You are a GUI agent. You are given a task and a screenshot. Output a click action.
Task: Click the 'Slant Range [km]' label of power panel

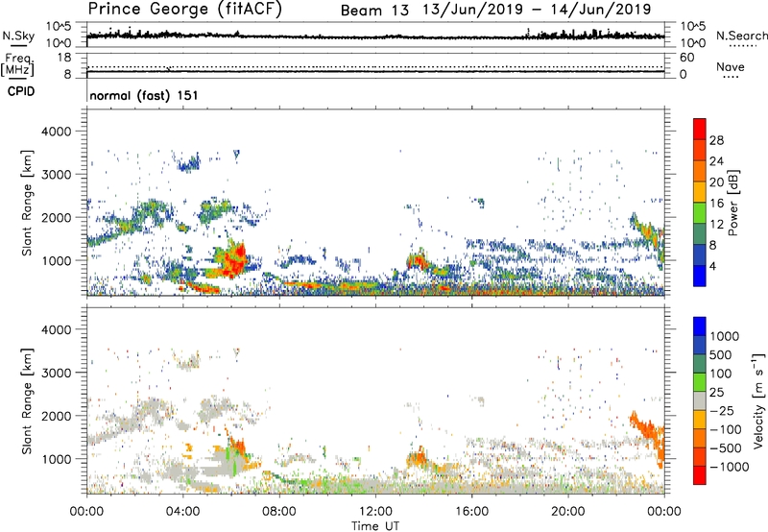click(27, 203)
